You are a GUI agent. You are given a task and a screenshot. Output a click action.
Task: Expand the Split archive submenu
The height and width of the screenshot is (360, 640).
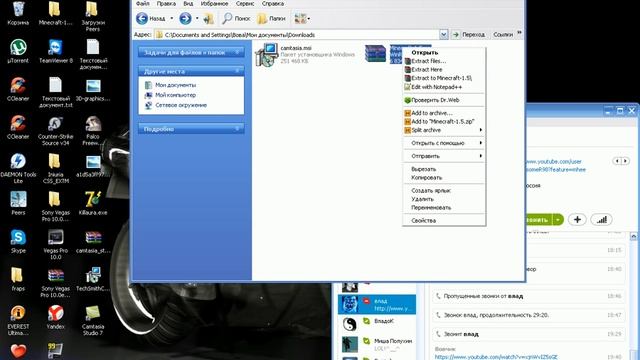444,130
